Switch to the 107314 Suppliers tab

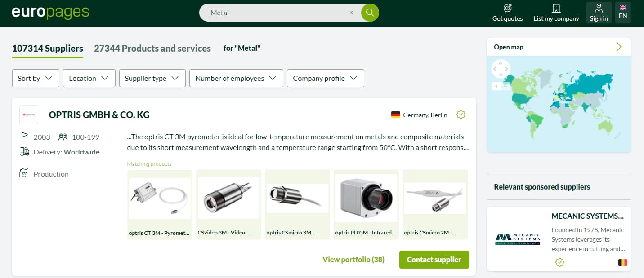pos(48,49)
